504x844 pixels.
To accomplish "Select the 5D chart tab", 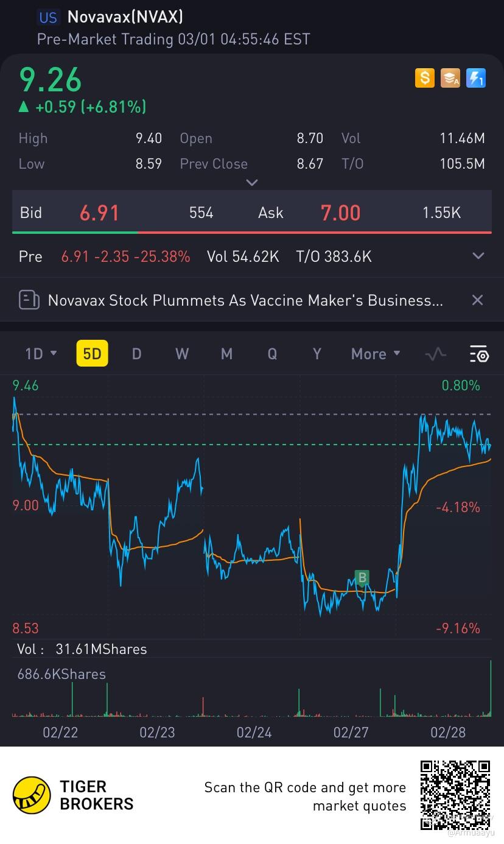I will [92, 354].
